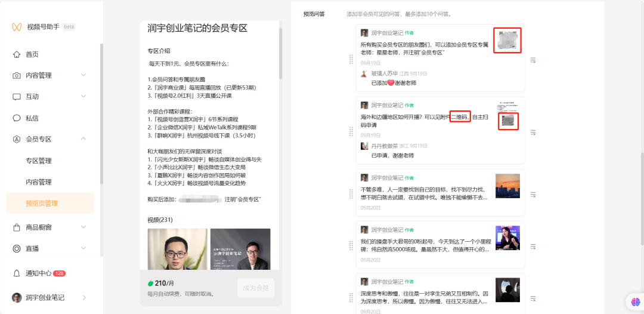Screen dimensions: 644x314
Task: Go to 首页 menu item
Action: click(x=32, y=54)
